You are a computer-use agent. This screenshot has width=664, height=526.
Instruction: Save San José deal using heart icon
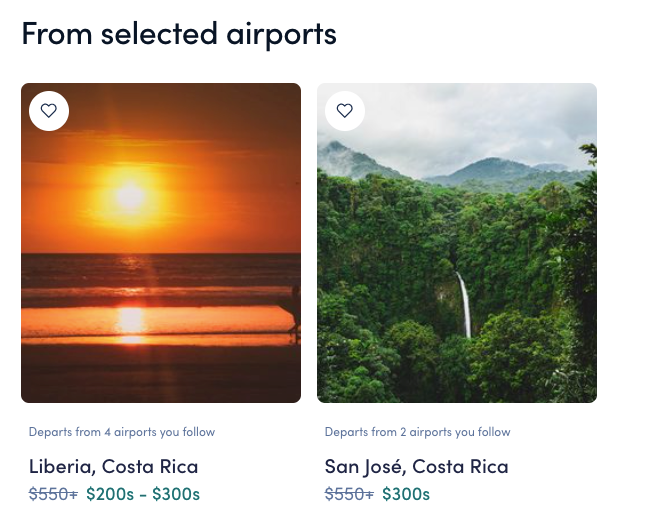[345, 111]
